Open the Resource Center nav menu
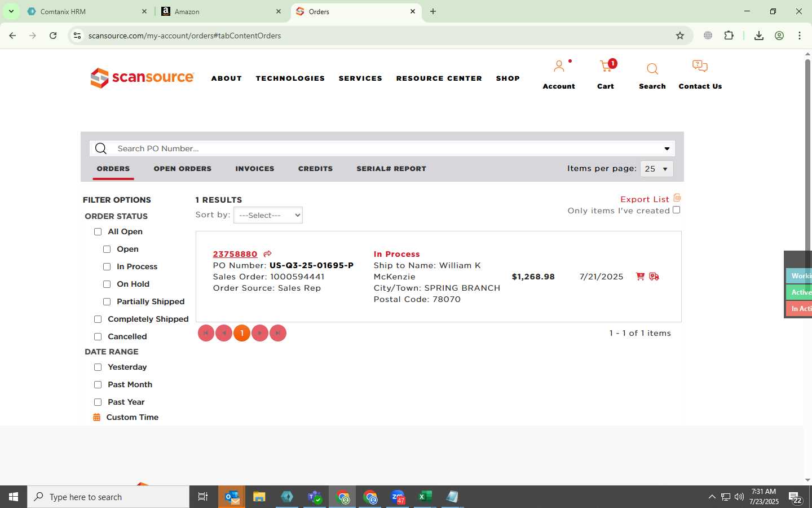Viewport: 812px width, 508px height. pyautogui.click(x=439, y=78)
